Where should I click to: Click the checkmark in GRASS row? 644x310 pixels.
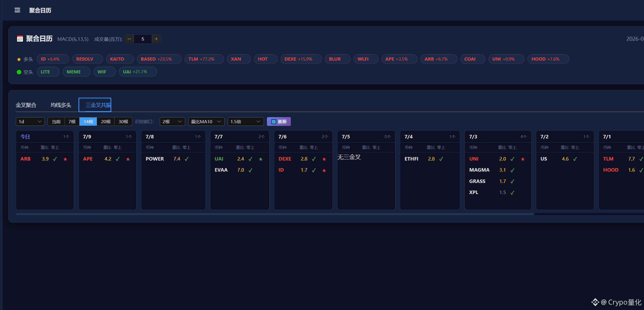(x=512, y=181)
